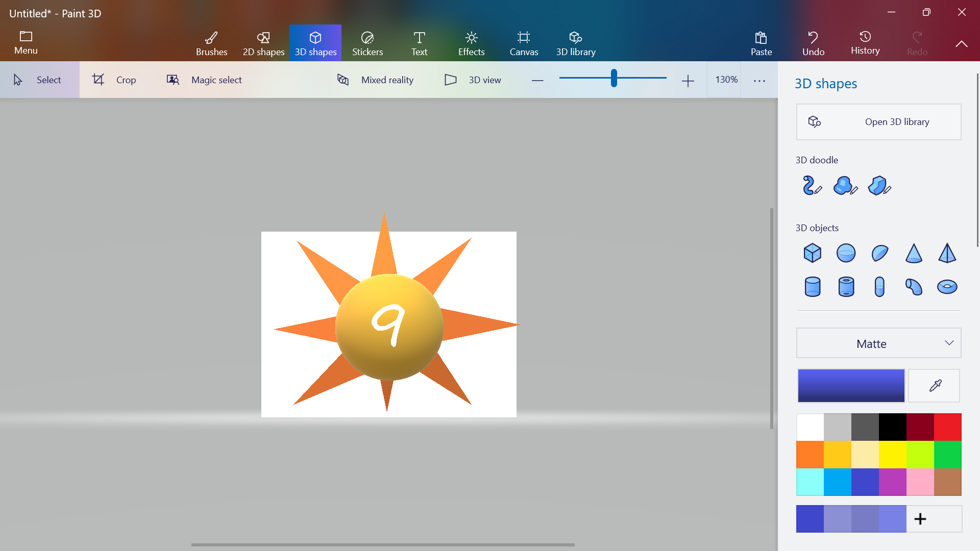Select the tube brush 3D doodle

coord(812,186)
